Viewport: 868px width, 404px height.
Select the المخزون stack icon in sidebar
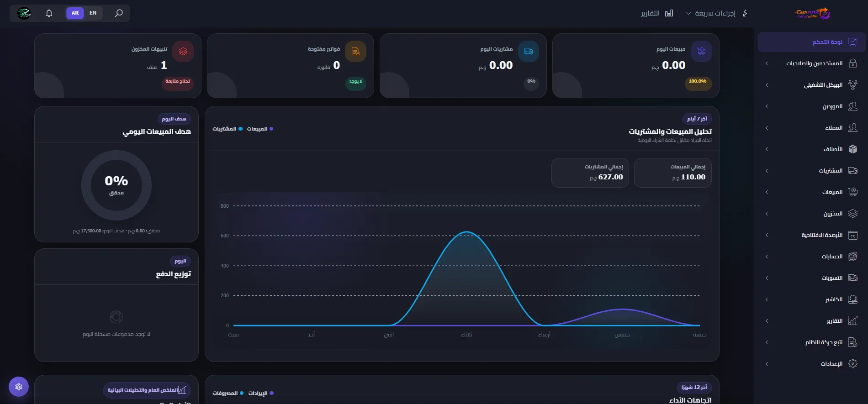click(x=852, y=214)
